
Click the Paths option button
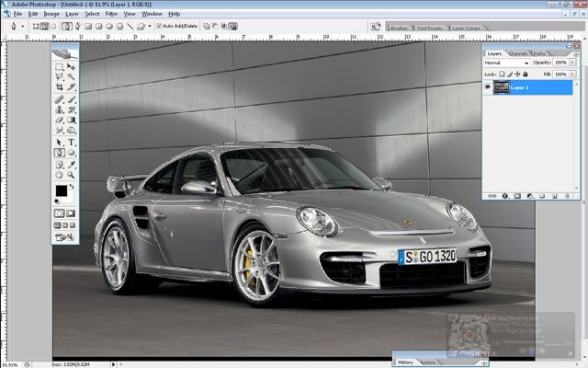pos(45,27)
